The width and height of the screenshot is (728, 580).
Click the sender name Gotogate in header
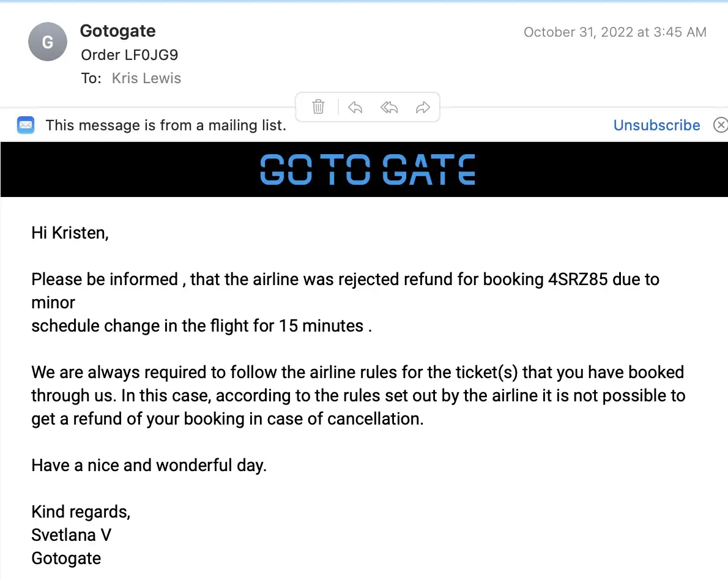(x=117, y=31)
